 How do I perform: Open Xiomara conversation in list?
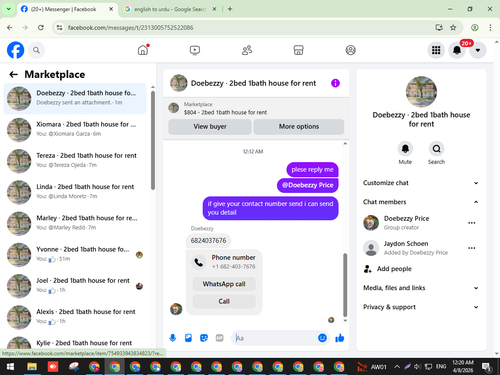click(x=75, y=129)
